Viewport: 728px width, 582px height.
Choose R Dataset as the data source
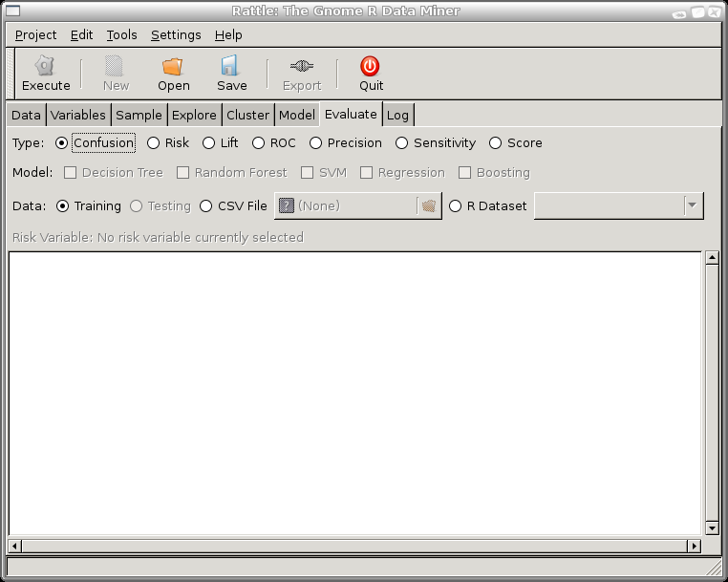coord(455,205)
